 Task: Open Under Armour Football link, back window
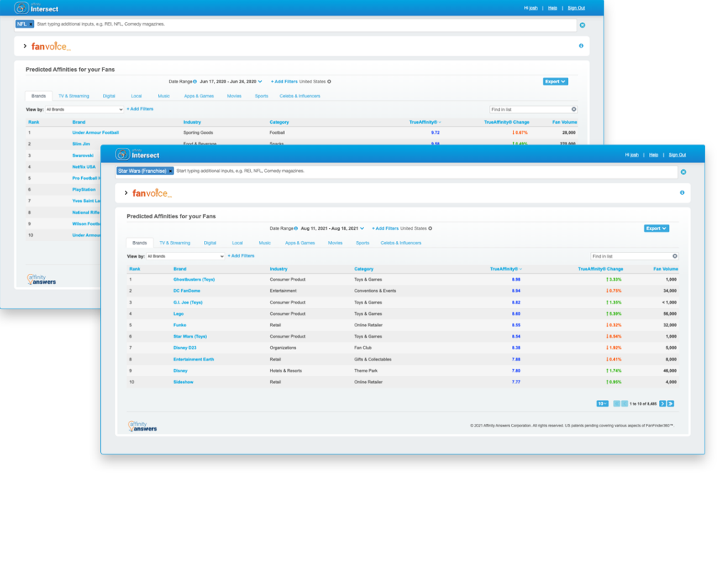[x=95, y=133]
